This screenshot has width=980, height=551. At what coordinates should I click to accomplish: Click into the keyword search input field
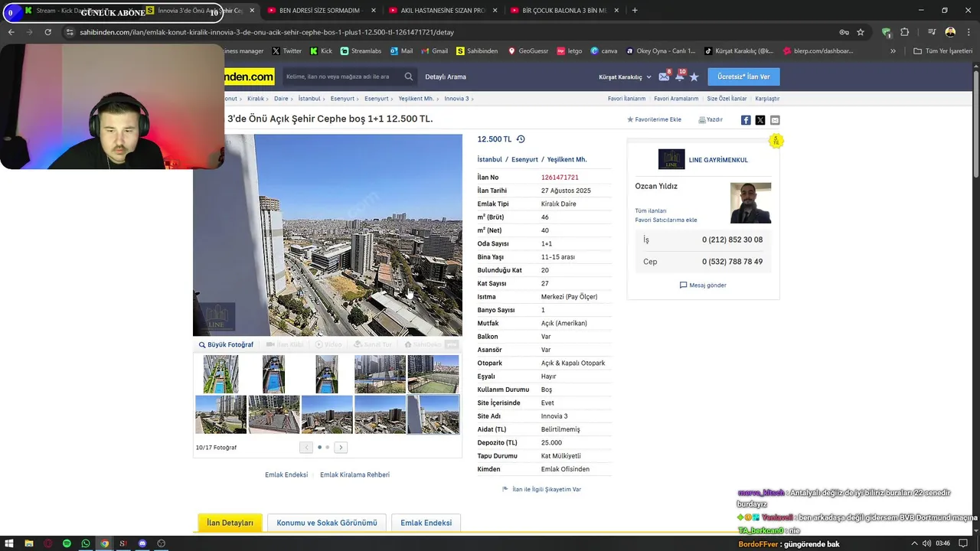[341, 77]
